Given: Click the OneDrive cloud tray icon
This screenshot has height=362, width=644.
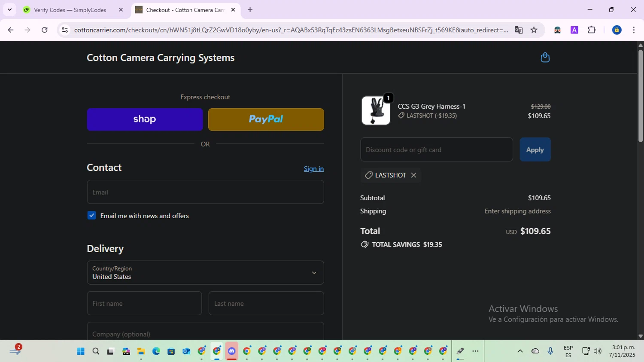Looking at the screenshot, I should pyautogui.click(x=535, y=351).
